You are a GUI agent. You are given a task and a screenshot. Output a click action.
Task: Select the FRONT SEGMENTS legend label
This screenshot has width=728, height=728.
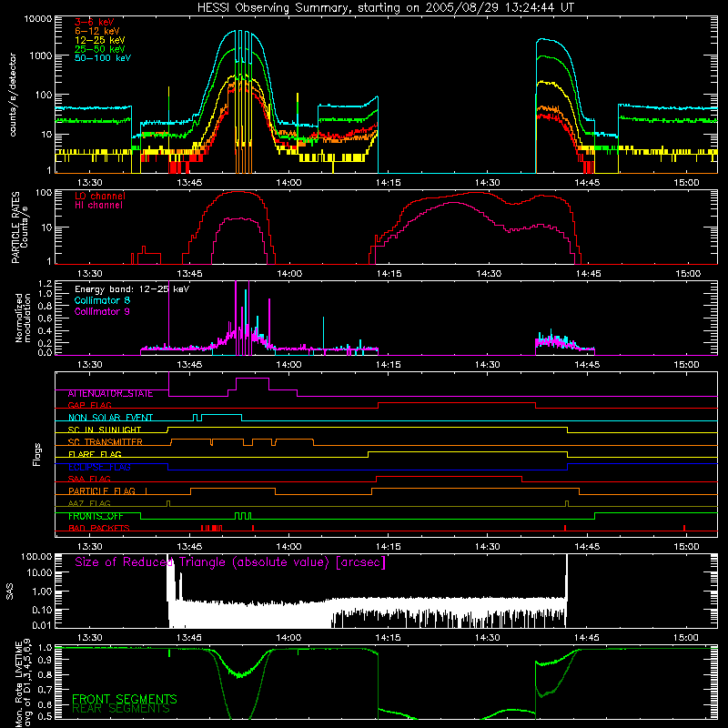click(x=125, y=699)
